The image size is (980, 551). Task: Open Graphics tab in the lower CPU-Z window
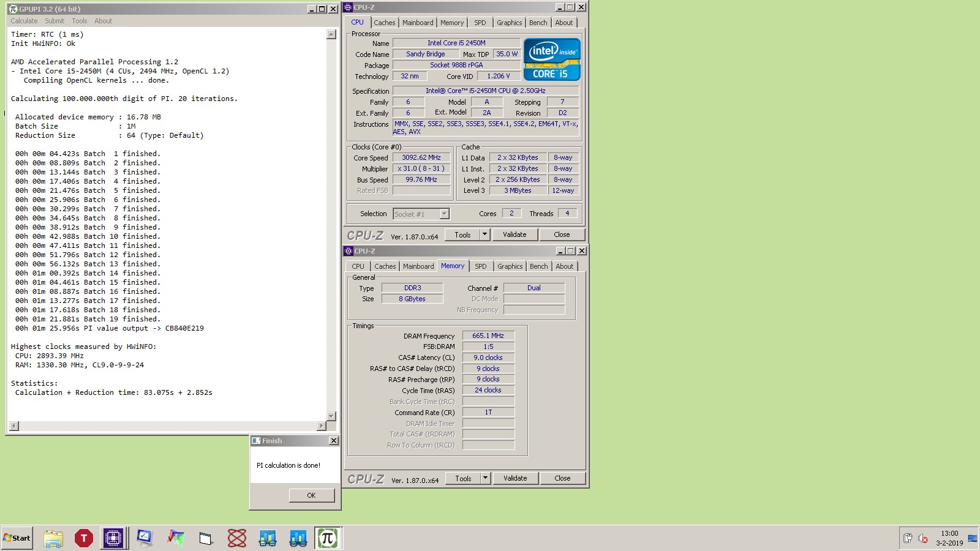(x=510, y=266)
